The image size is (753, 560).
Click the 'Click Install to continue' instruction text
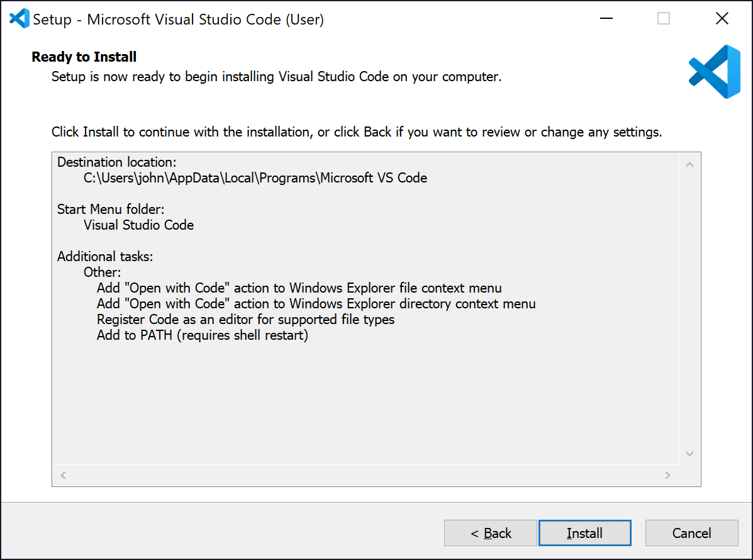356,132
